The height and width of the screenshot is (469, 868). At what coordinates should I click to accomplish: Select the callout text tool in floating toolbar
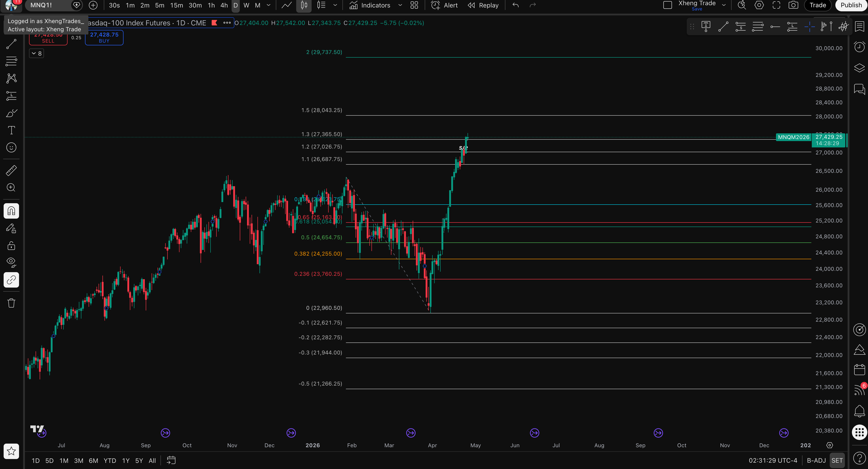706,26
